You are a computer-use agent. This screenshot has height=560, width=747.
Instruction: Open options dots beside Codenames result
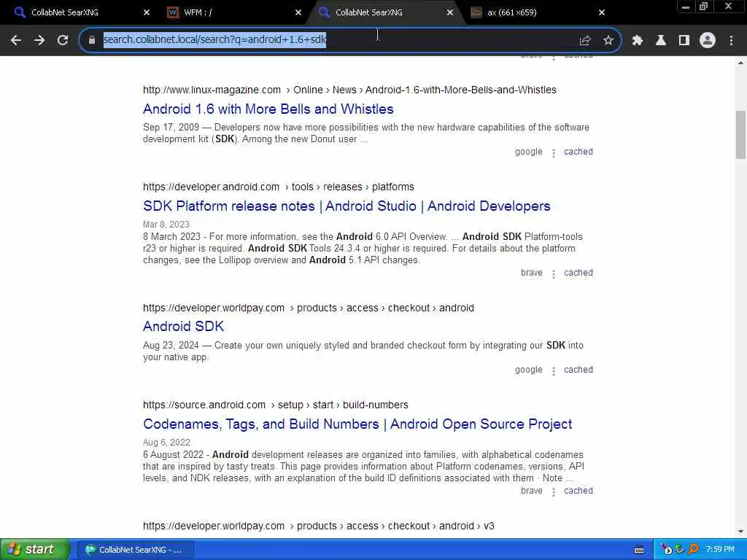[554, 492]
